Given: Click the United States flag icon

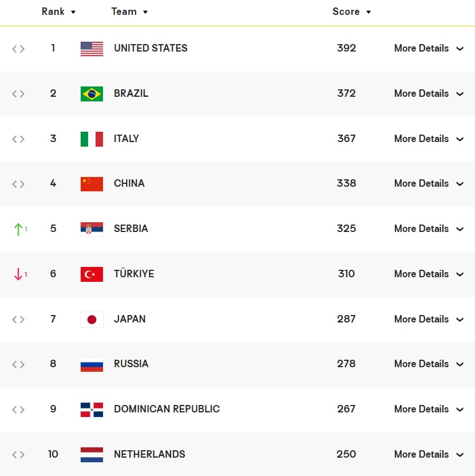Looking at the screenshot, I should (92, 49).
